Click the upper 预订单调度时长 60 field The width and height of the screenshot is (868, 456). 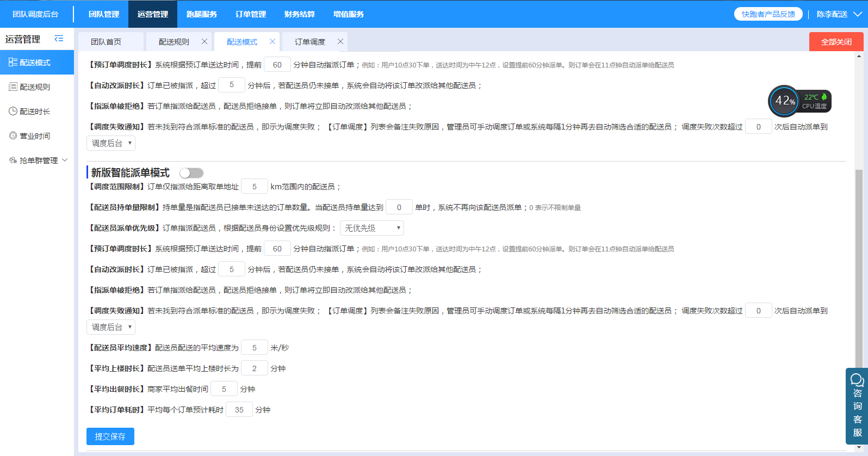click(x=277, y=65)
